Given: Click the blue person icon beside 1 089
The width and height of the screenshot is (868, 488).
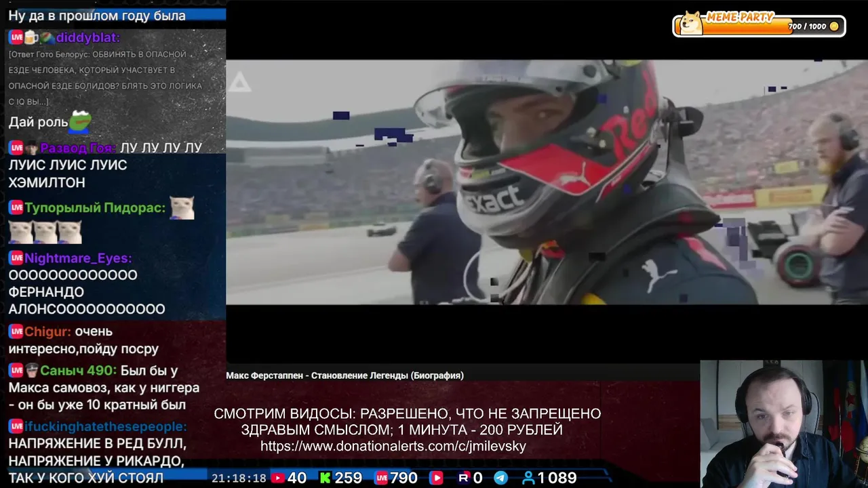Looking at the screenshot, I should tap(528, 478).
